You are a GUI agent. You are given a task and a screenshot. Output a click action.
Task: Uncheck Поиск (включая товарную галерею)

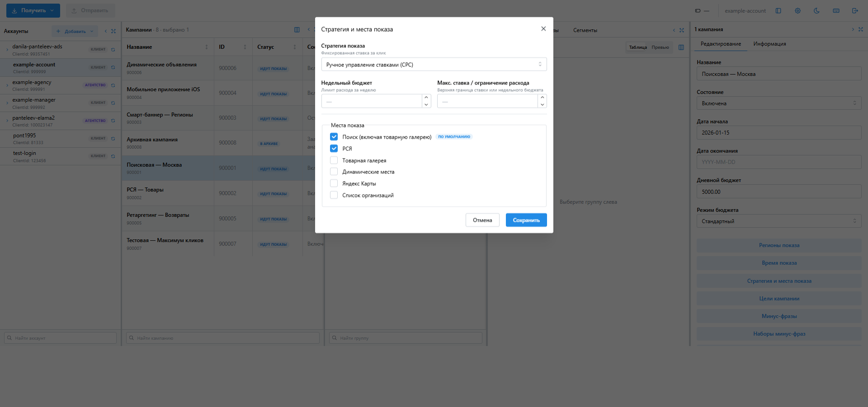coord(334,136)
